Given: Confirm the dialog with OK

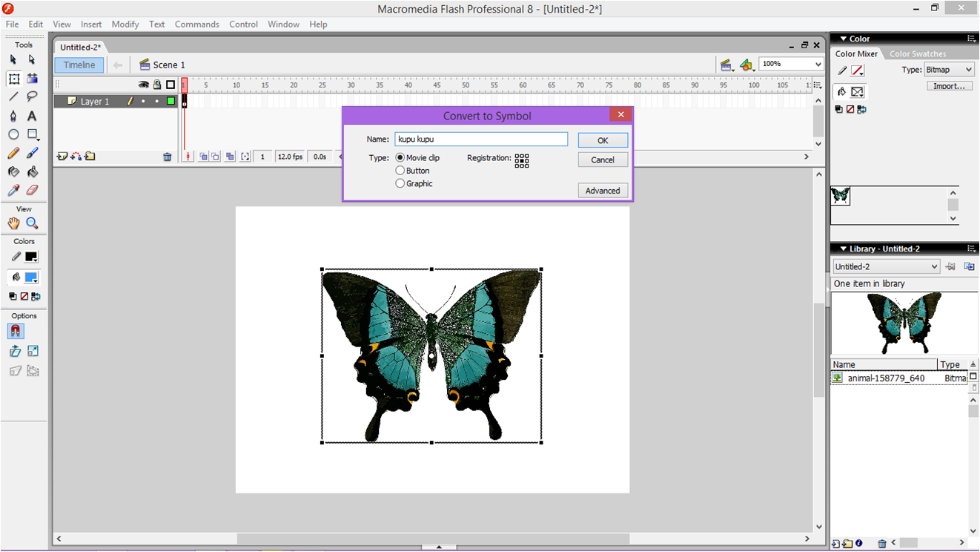Looking at the screenshot, I should coord(603,140).
